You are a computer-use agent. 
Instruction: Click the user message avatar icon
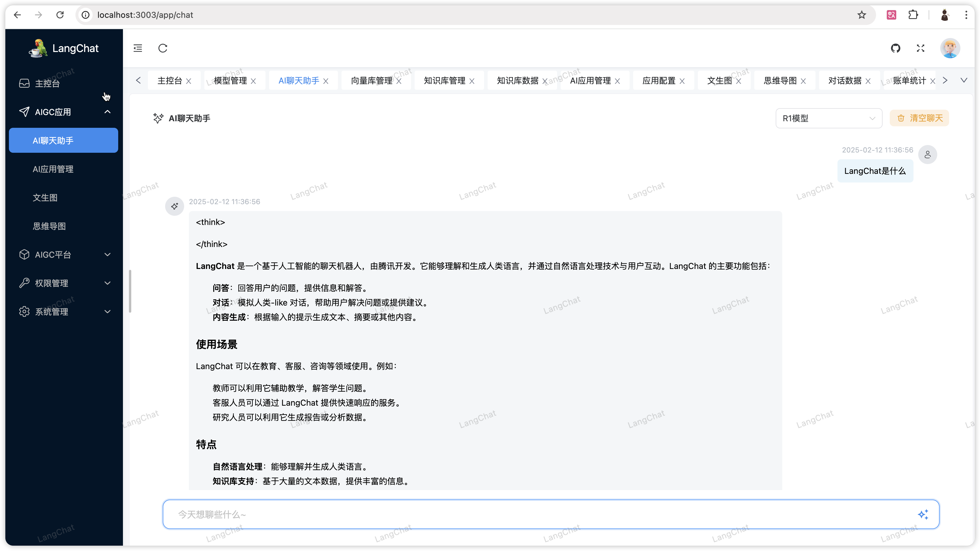(x=927, y=154)
